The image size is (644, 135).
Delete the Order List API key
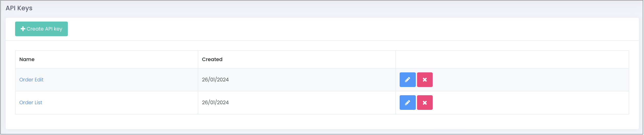pyautogui.click(x=425, y=103)
